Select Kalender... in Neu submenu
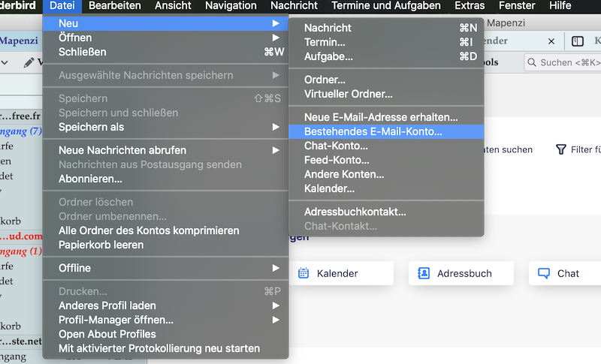 click(386, 188)
